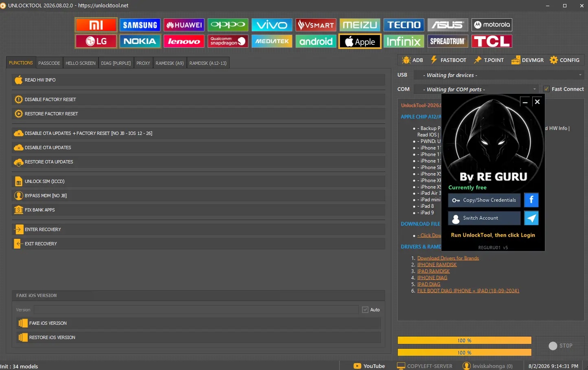Choose the TCL brand tile
The width and height of the screenshot is (588, 370).
point(492,41)
